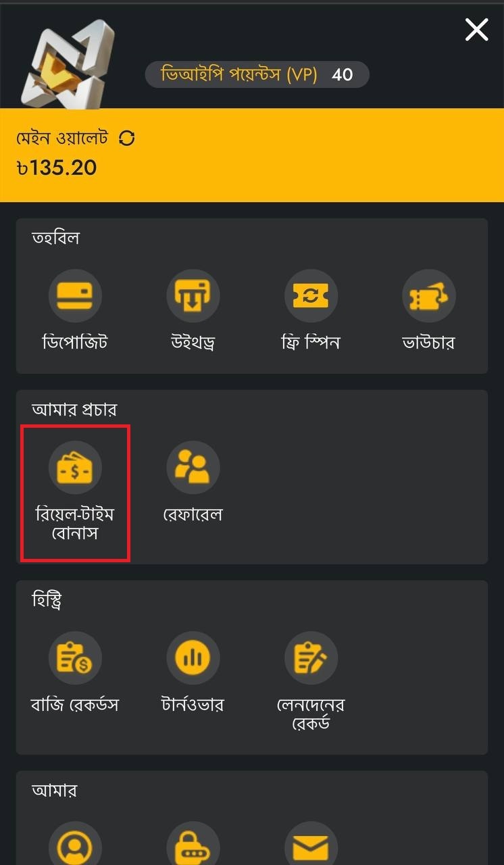Tap the ৳135.20 wallet balance
Screen dimensions: 504x865
(x=57, y=168)
